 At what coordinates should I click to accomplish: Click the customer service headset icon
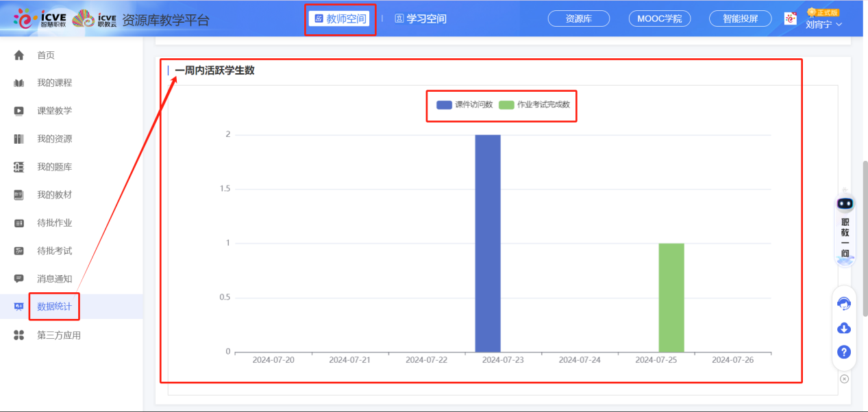point(844,304)
